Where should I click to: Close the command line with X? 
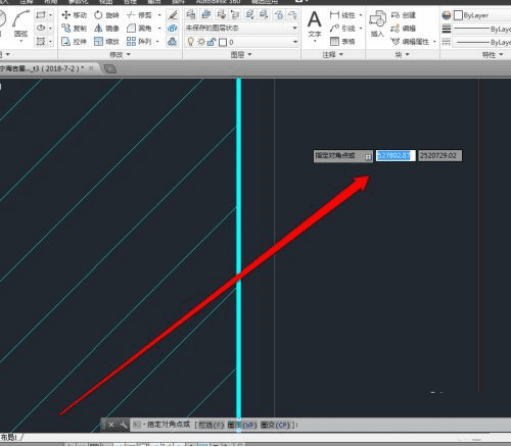tap(111, 425)
